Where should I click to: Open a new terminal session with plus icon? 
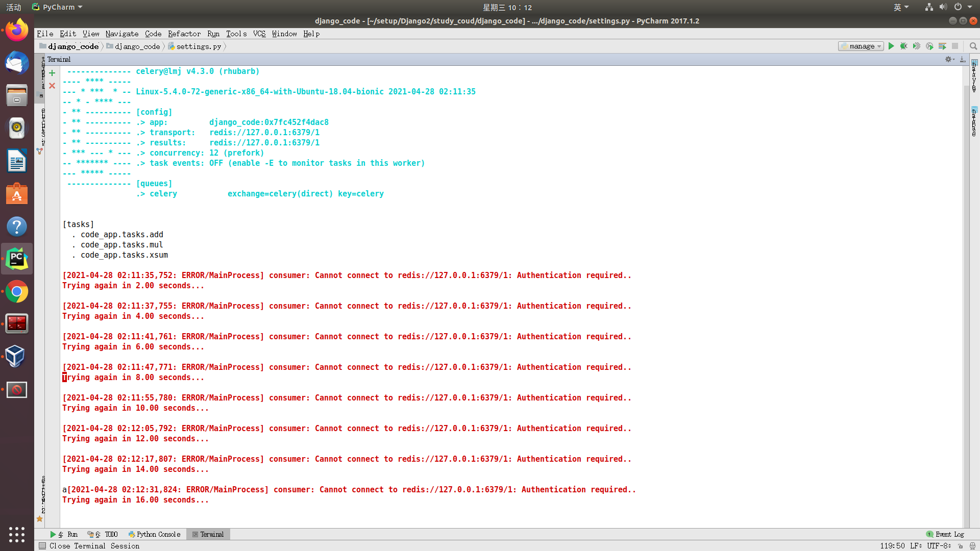click(x=52, y=73)
